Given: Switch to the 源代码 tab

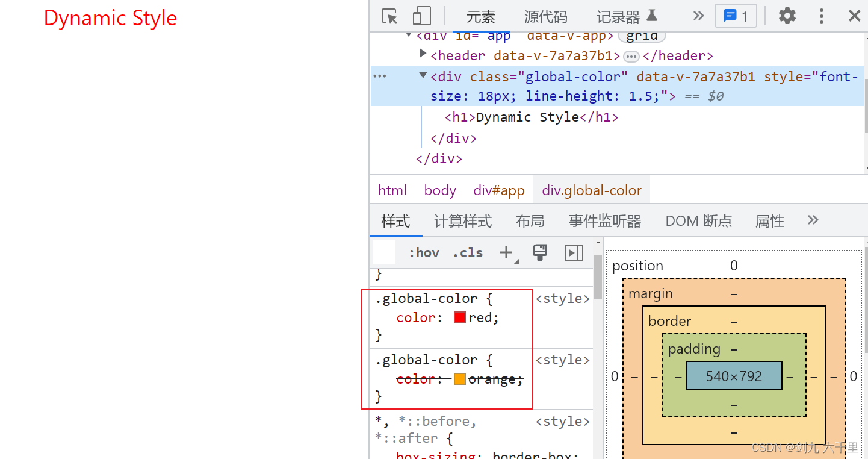Looking at the screenshot, I should pos(545,17).
